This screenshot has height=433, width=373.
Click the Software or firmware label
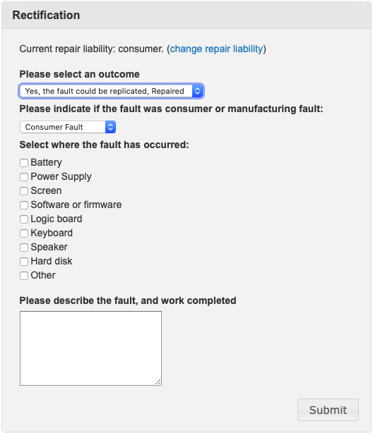(76, 205)
